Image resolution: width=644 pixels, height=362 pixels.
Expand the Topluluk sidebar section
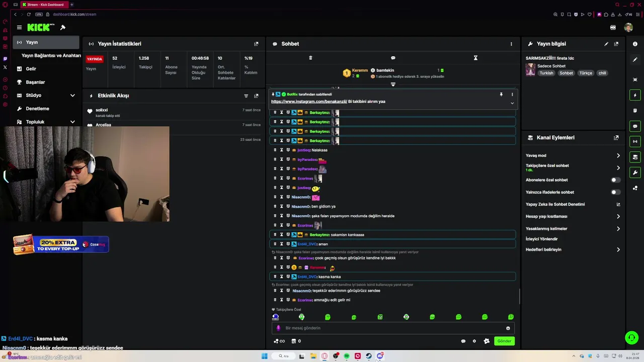(x=72, y=122)
